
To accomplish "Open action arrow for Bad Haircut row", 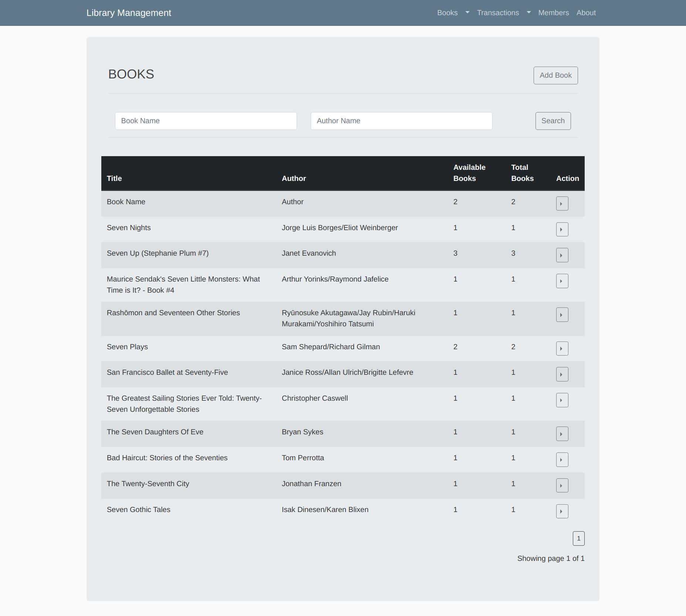I will (562, 460).
